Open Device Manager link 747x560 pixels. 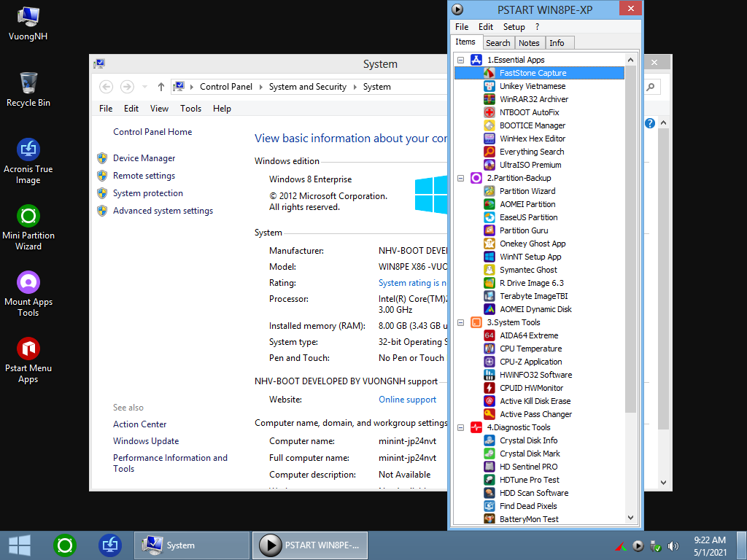click(144, 158)
